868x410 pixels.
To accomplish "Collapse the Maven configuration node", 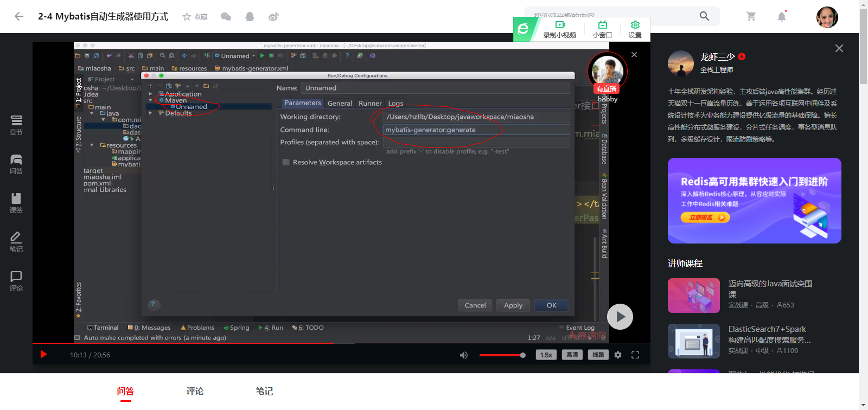I will (x=150, y=100).
